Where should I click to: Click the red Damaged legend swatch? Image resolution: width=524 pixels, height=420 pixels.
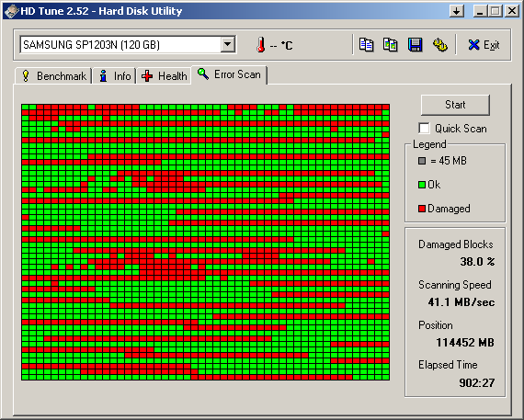click(422, 209)
